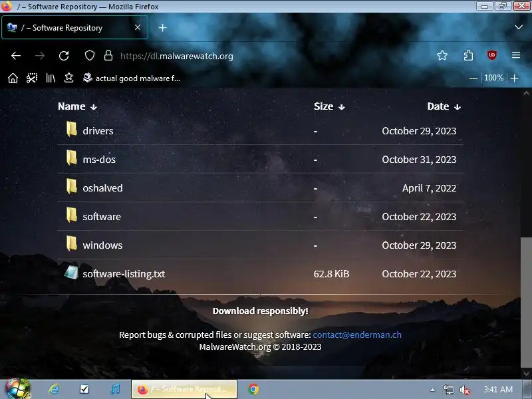
Task: Open uBlock Origin extension popup
Action: [x=491, y=55]
